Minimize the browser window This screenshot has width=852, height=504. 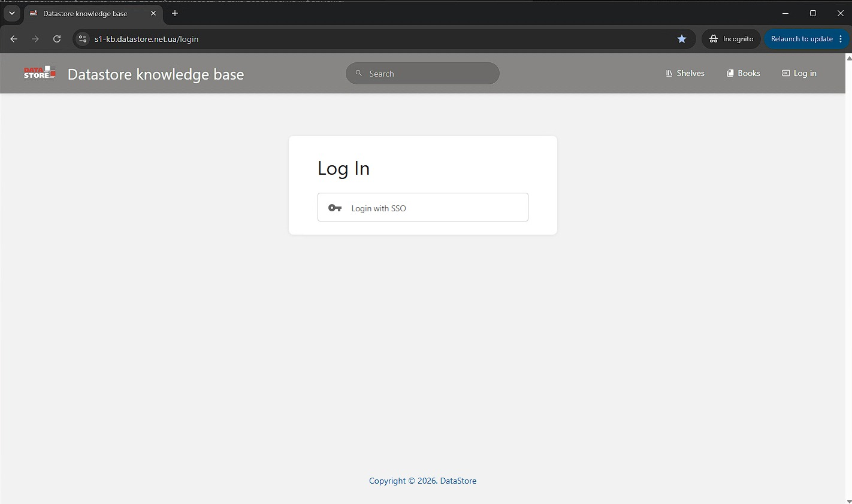(785, 13)
